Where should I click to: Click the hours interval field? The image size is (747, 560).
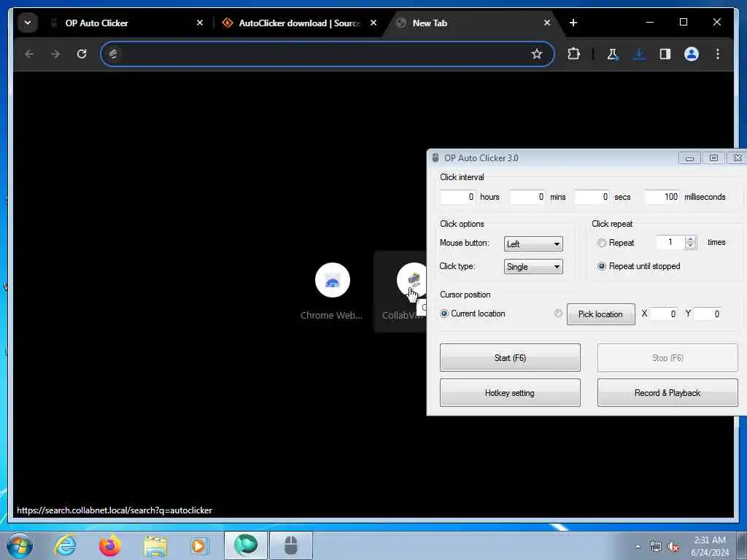point(458,197)
